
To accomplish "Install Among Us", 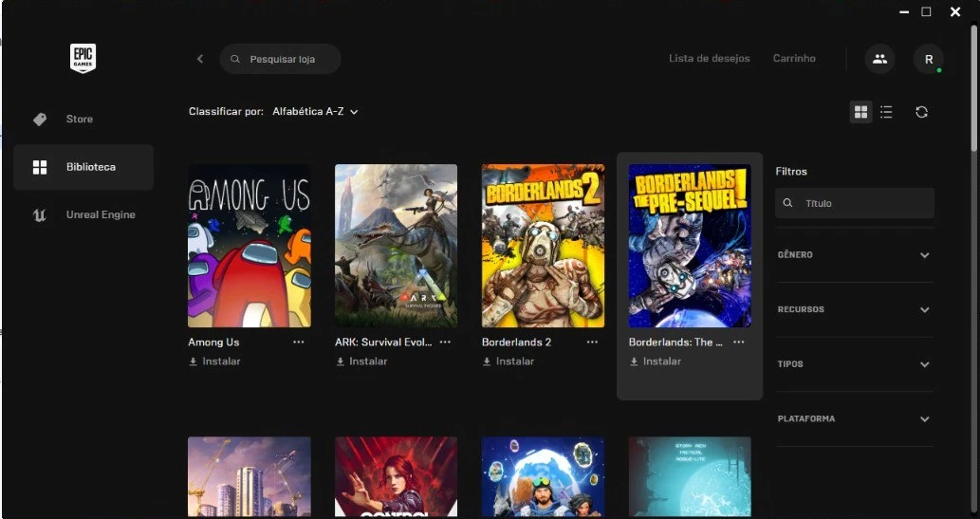I will coord(214,361).
